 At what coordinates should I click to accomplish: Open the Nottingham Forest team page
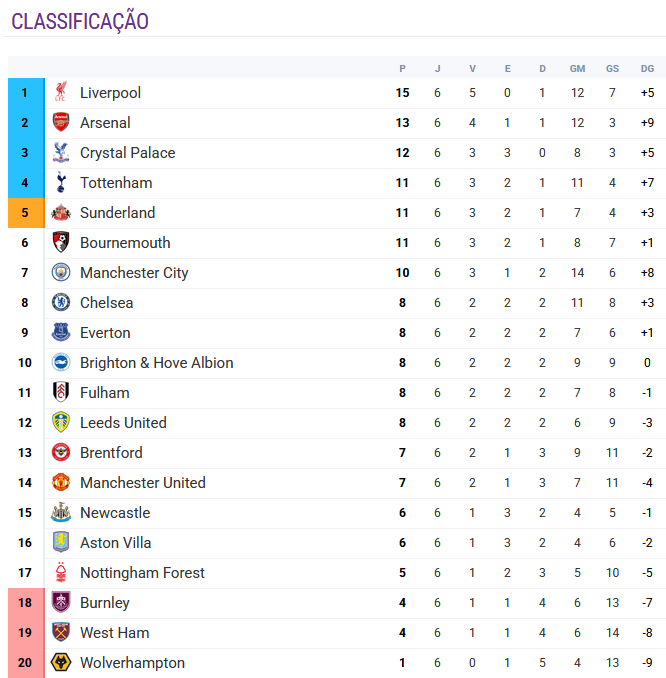tap(142, 573)
